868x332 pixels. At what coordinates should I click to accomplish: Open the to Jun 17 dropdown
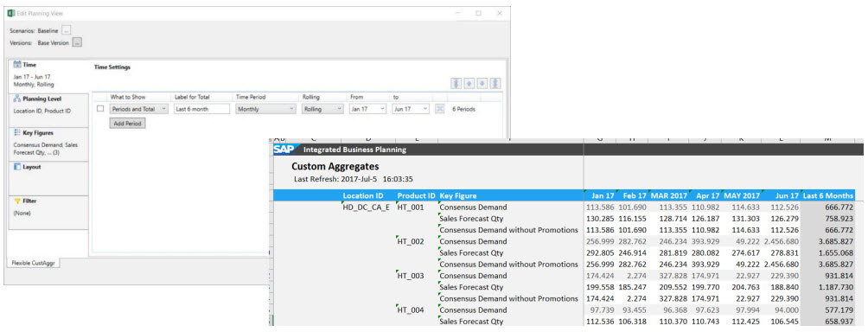coord(411,109)
